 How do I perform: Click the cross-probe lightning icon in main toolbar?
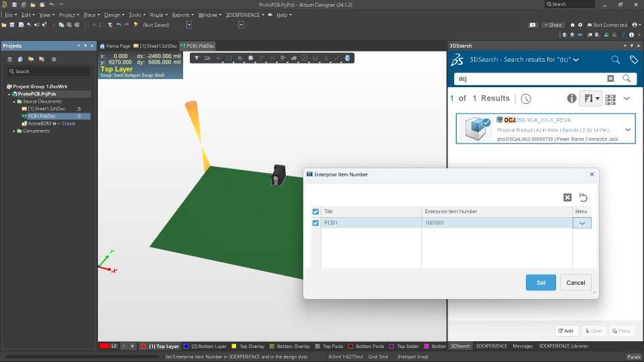136,25
